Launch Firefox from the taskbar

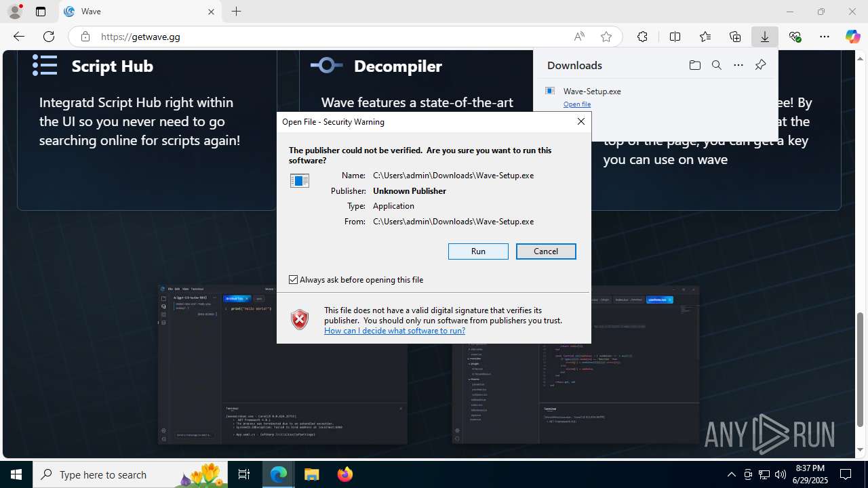coord(345,474)
